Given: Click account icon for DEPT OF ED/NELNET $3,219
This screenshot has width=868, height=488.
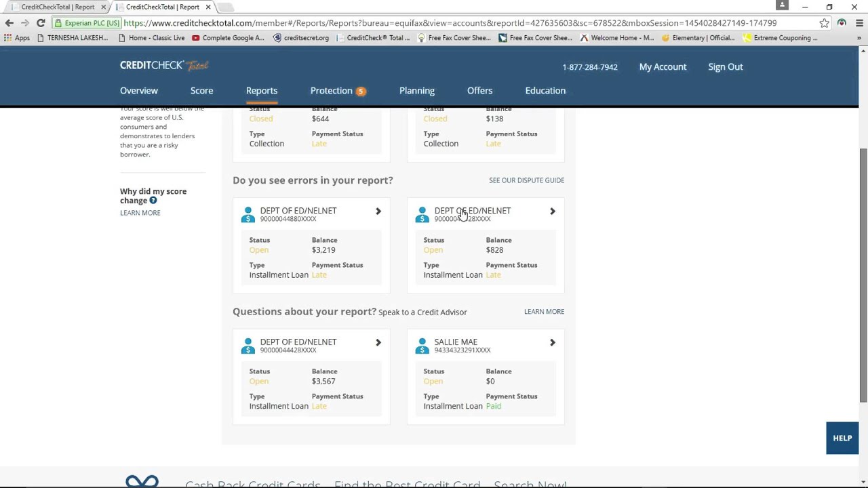Looking at the screenshot, I should click(x=248, y=214).
